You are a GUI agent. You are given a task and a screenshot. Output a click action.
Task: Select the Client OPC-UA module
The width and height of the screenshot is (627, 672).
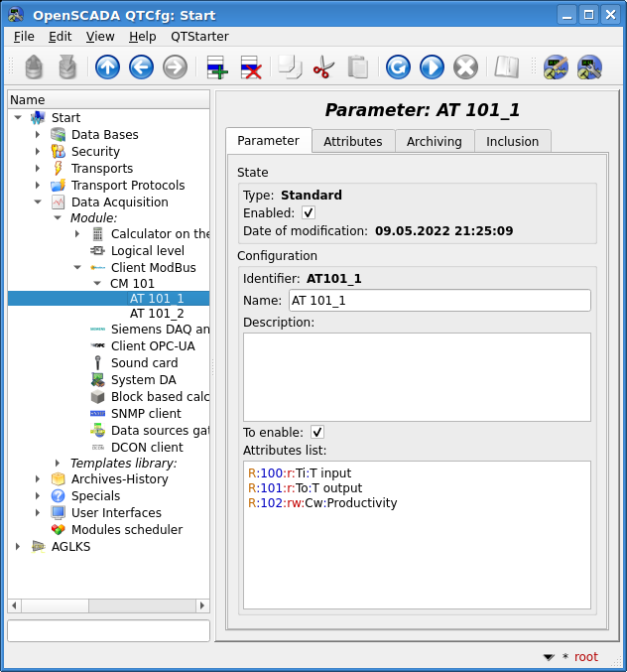153,345
